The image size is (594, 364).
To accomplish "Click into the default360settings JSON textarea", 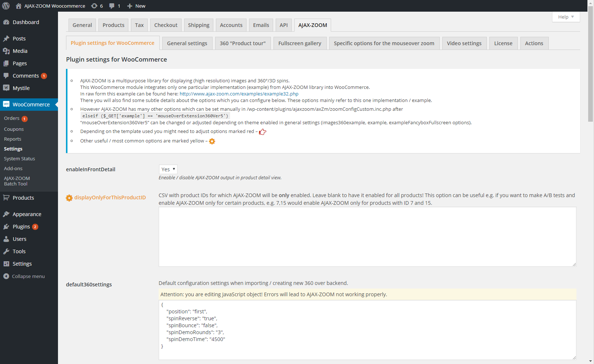I will (367, 330).
